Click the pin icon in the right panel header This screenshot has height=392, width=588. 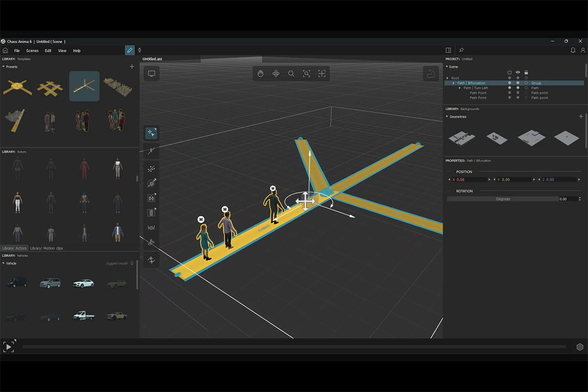[461, 50]
